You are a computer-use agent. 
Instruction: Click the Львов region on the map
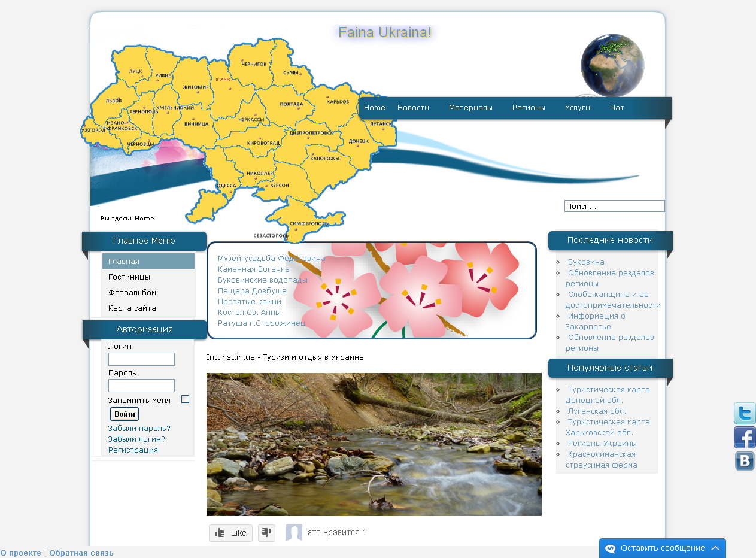coord(113,101)
